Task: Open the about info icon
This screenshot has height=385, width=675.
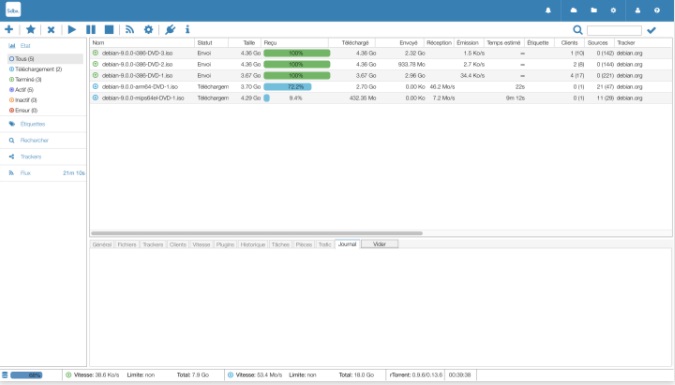Action: [187, 29]
